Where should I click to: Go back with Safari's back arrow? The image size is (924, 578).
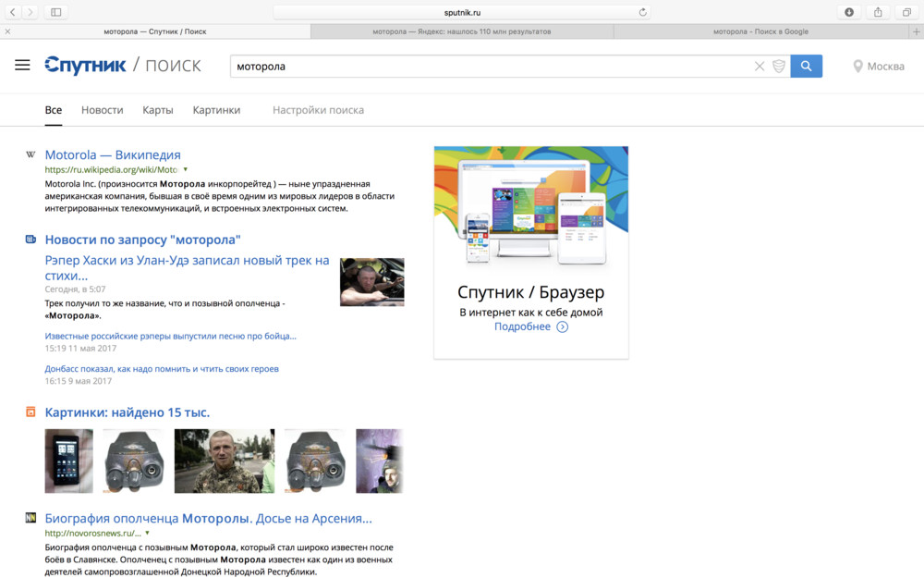13,12
